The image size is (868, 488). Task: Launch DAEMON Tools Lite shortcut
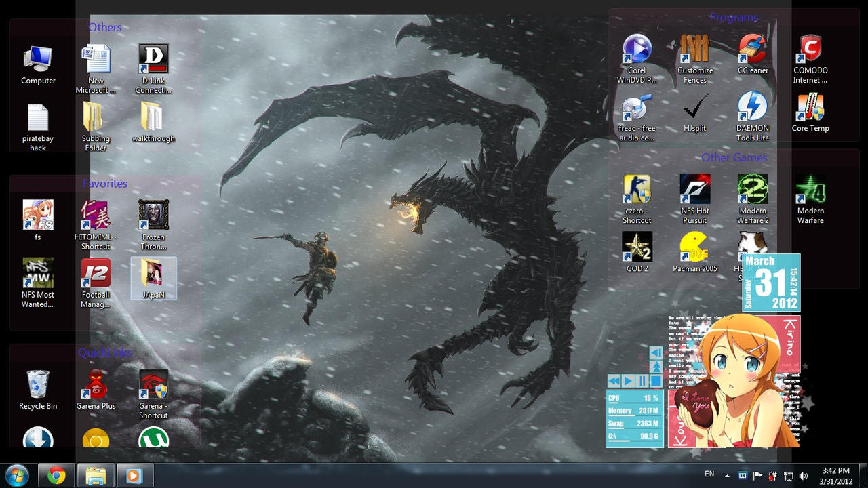tap(753, 108)
